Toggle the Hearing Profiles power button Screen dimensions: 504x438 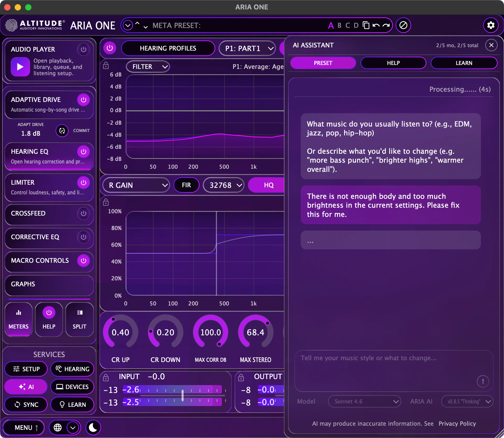[110, 48]
